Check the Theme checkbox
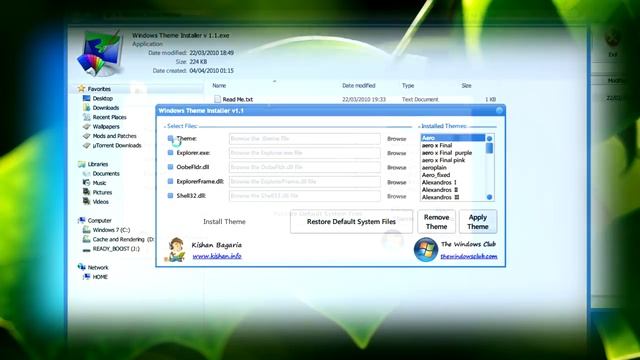The width and height of the screenshot is (640, 360). (171, 138)
